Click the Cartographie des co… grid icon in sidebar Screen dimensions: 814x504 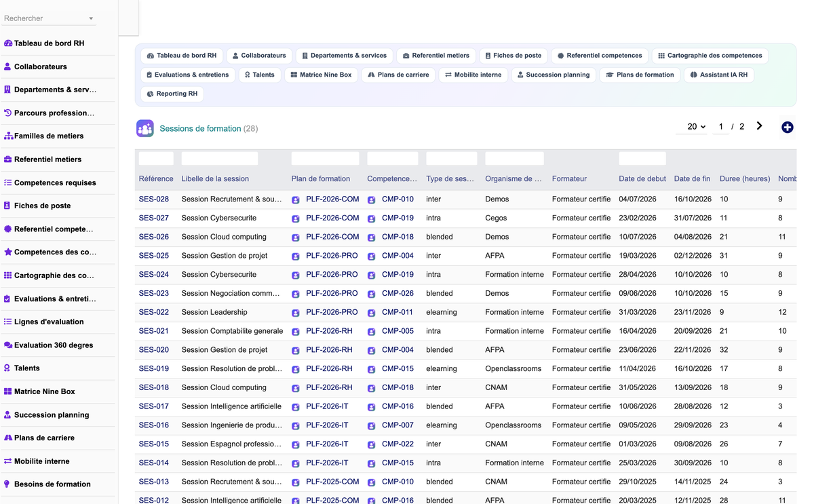[8, 275]
